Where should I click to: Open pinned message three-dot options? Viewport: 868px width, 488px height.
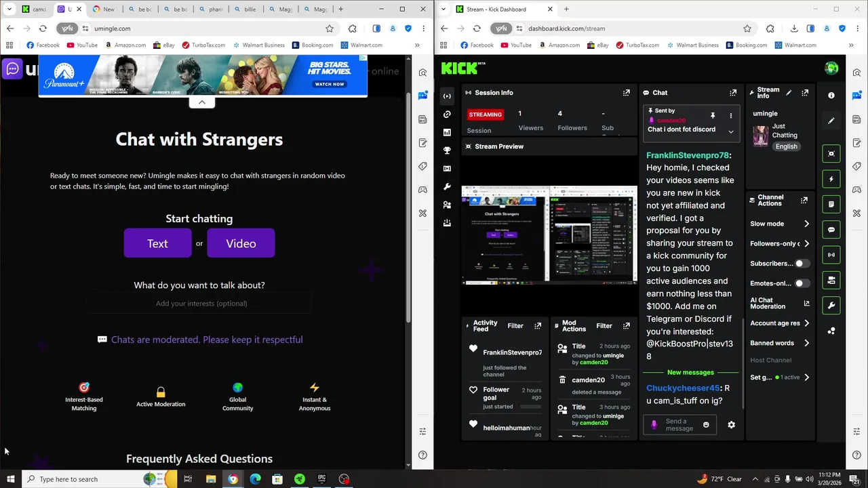(x=730, y=116)
